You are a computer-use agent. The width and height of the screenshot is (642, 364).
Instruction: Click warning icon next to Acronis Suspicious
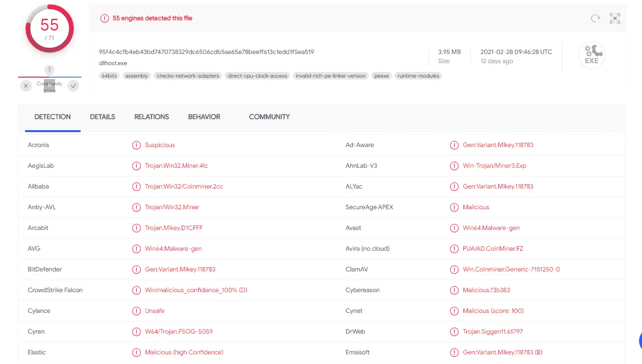[137, 145]
